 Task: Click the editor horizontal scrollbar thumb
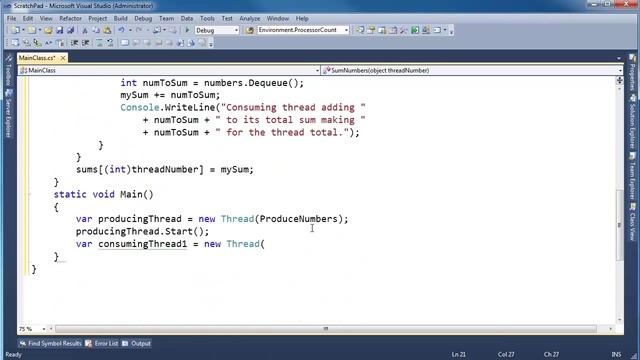326,329
